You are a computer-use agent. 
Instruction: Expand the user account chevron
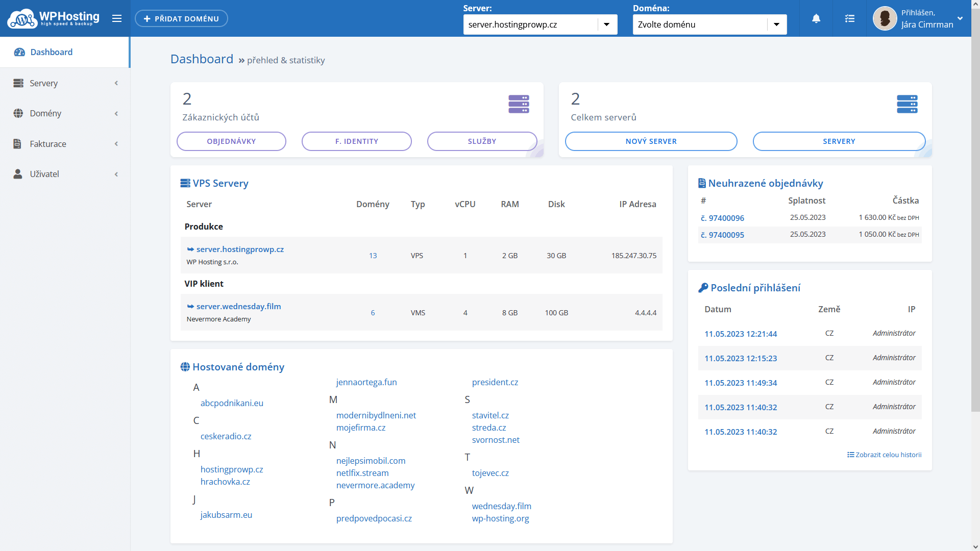tap(960, 19)
